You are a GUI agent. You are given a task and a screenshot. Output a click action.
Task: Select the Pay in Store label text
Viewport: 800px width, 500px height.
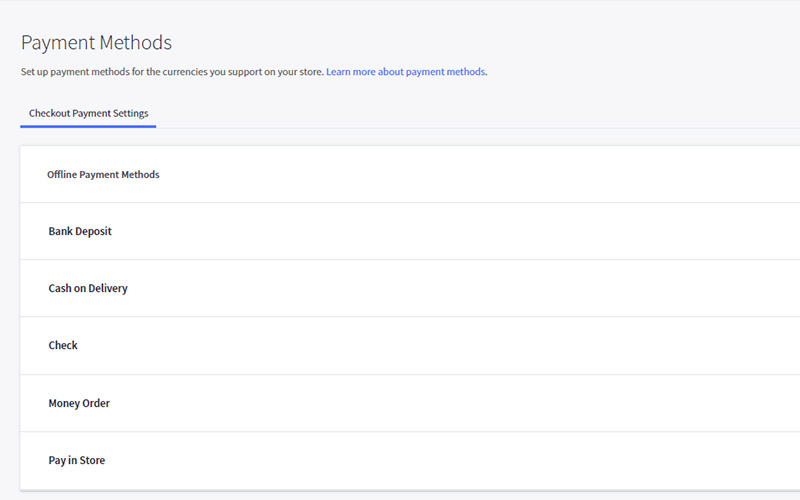(77, 460)
